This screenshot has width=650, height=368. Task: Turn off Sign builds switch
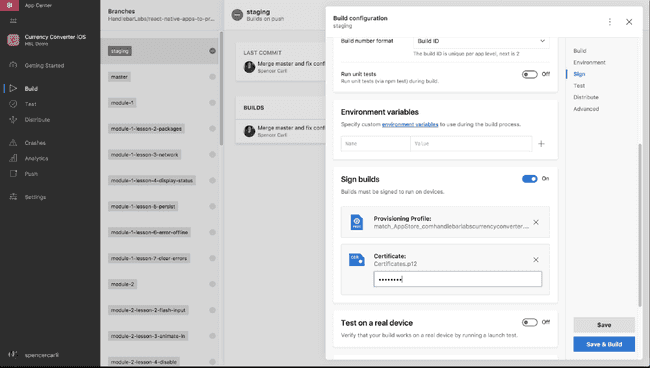point(529,179)
